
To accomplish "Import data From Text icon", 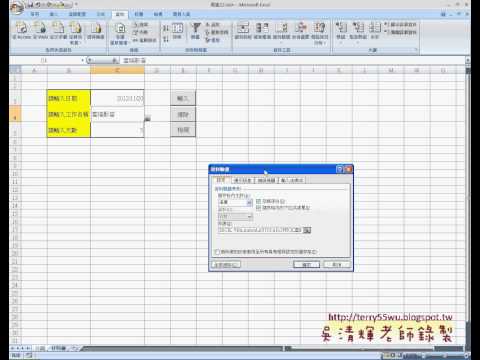I will (58, 30).
